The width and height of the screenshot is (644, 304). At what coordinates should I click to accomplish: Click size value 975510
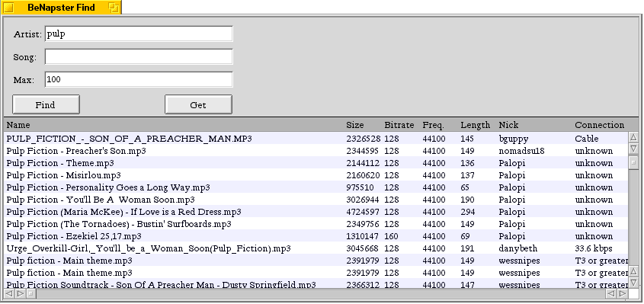(360, 187)
